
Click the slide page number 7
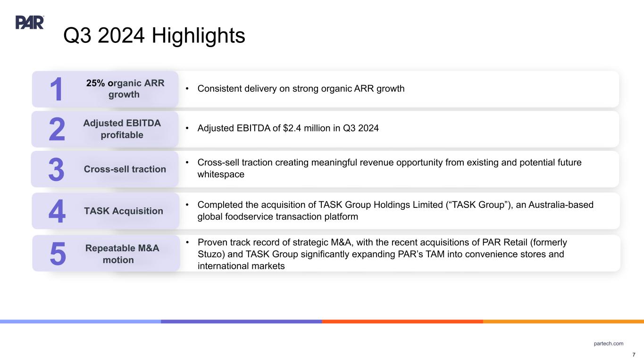point(634,354)
